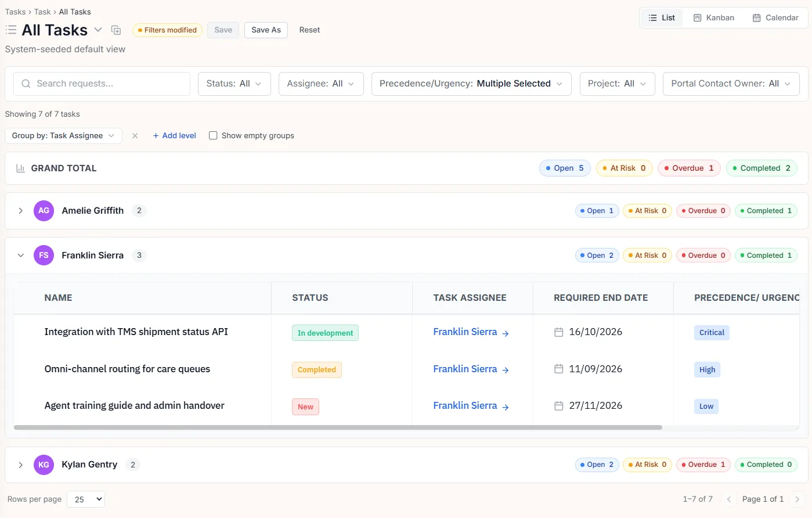Click the KG avatar for Kylan Gentry

tap(44, 465)
